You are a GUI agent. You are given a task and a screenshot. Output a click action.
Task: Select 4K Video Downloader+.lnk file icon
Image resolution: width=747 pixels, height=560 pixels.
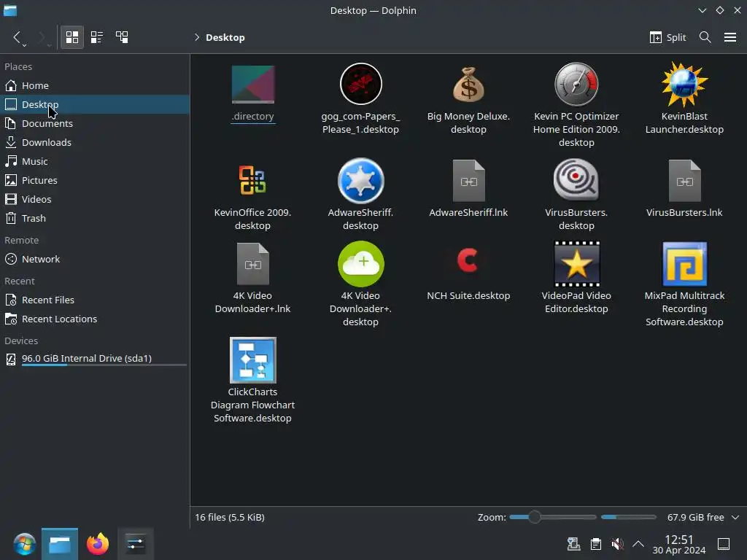(x=252, y=264)
